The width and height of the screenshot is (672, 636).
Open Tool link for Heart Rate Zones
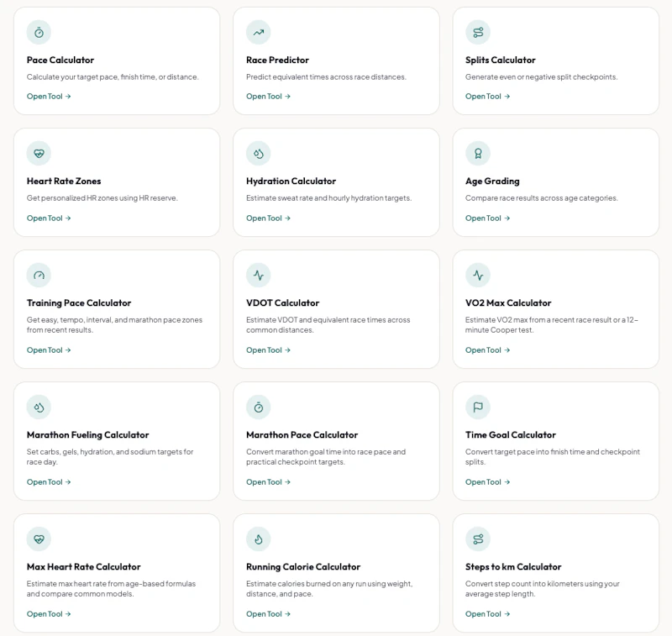tap(49, 218)
